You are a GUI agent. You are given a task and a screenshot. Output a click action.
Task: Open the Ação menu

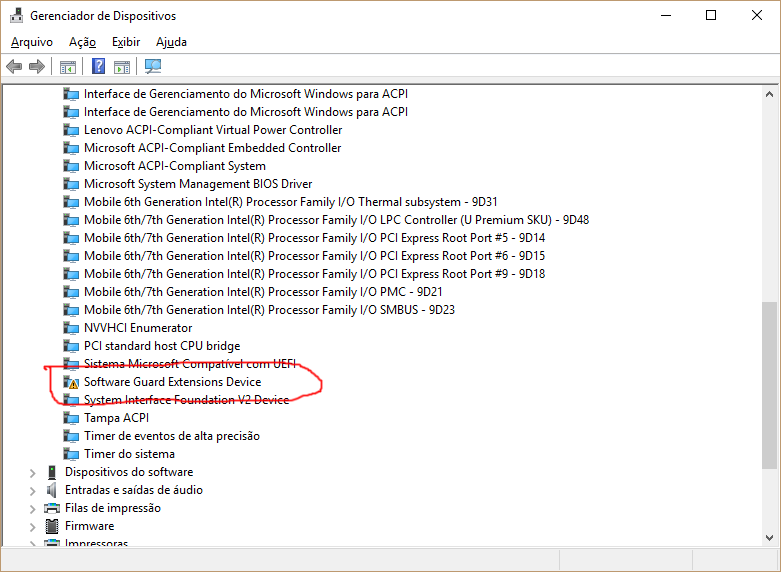point(82,42)
